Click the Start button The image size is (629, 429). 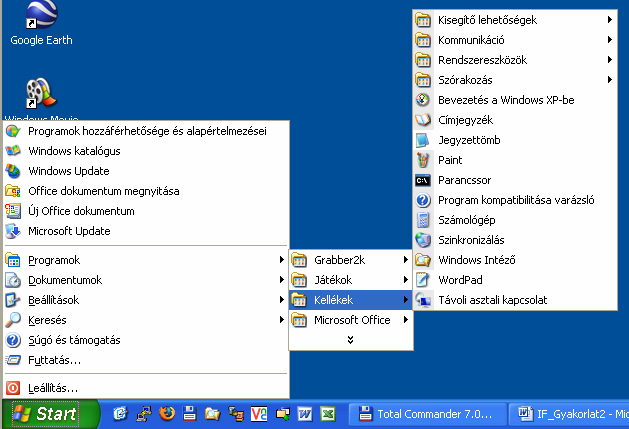(x=50, y=414)
